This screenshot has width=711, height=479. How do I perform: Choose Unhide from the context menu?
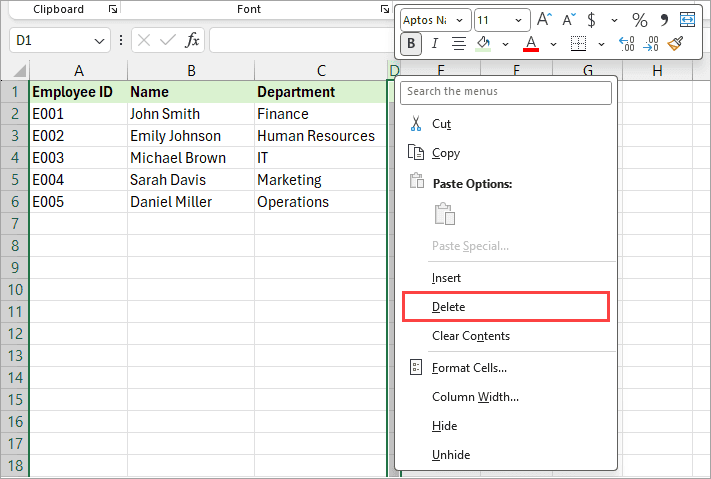coord(506,455)
